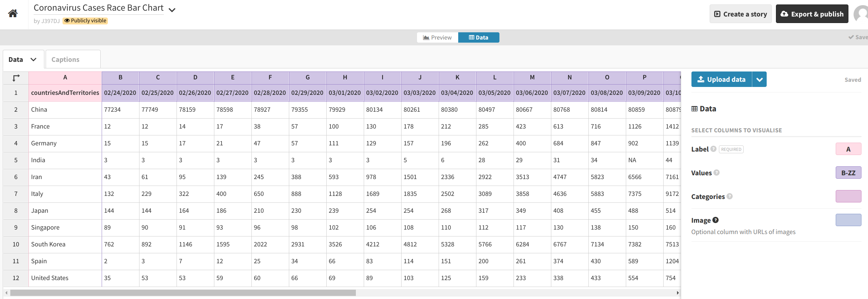Viewport: 868px width, 299px height.
Task: Open the Upload data options arrow
Action: (759, 79)
